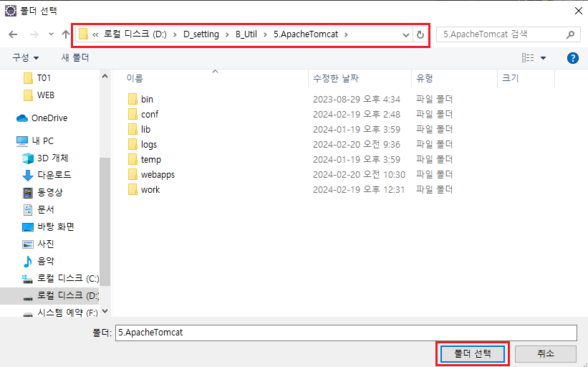
Task: Open the 문서 folder
Action: coord(38,210)
